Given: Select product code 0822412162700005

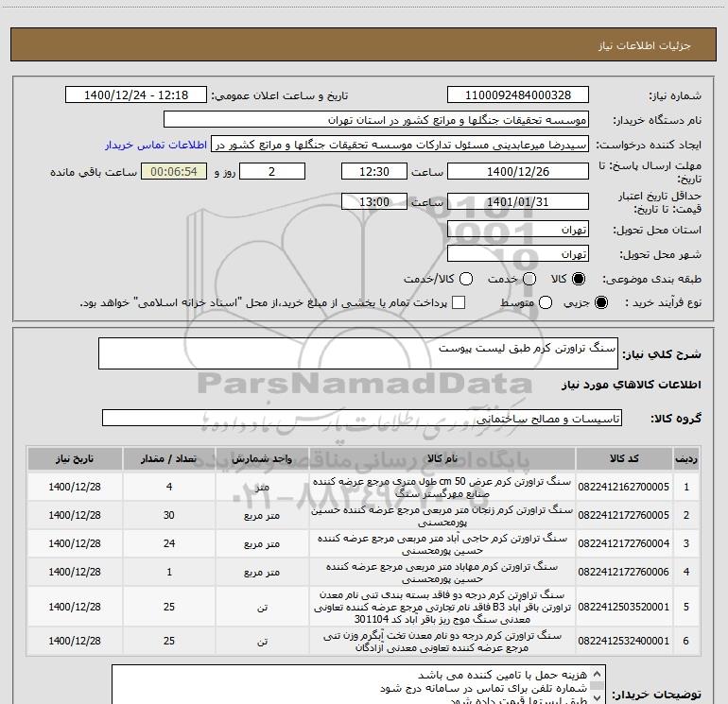Looking at the screenshot, I should 624,487.
